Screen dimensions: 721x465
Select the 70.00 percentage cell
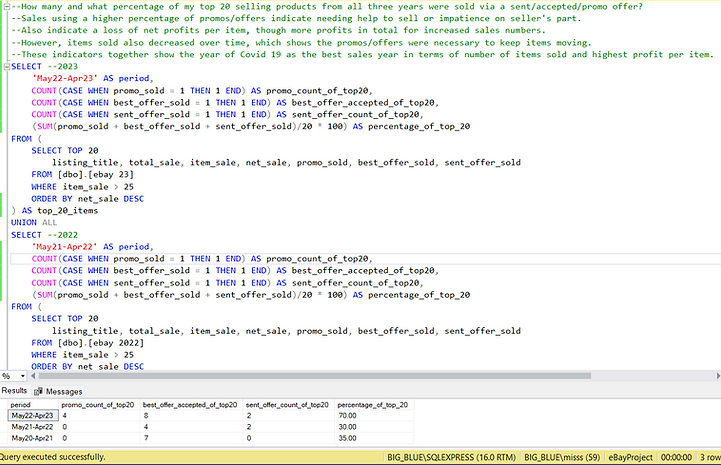pos(374,415)
